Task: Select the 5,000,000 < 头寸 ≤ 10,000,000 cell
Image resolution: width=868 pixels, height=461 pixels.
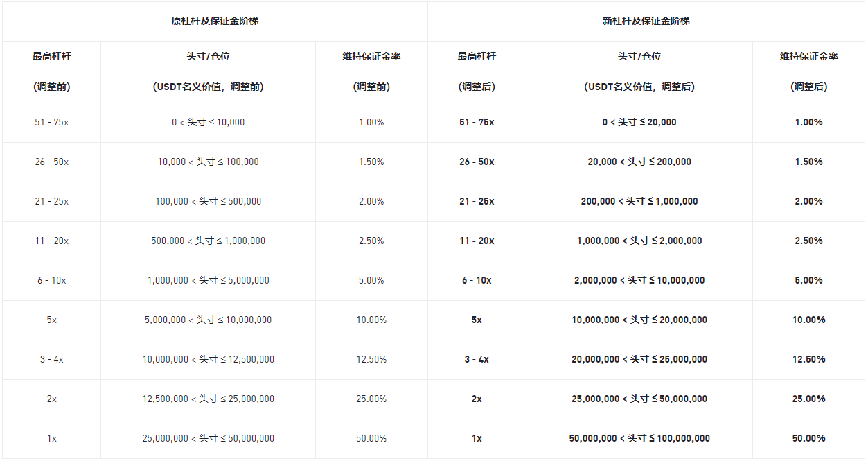Action: click(208, 320)
